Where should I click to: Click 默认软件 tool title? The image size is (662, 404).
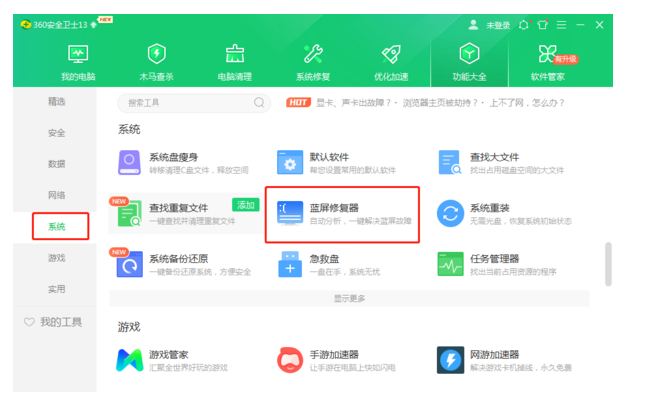click(329, 157)
